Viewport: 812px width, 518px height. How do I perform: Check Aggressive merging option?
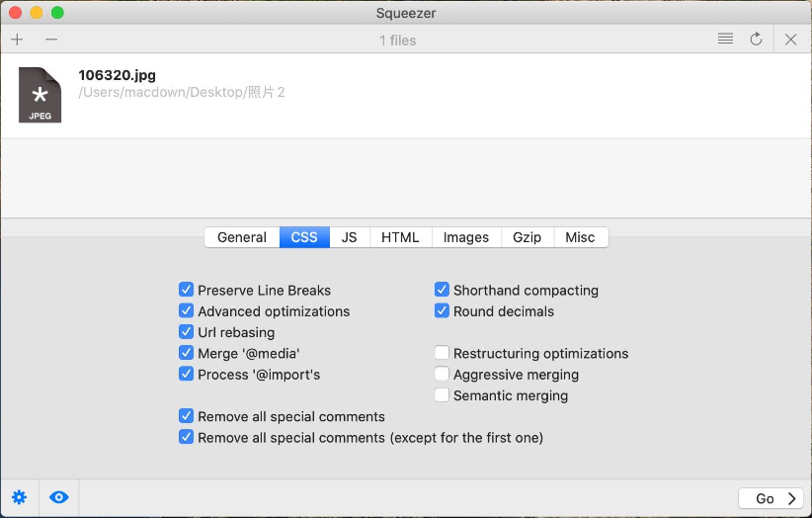pyautogui.click(x=442, y=374)
